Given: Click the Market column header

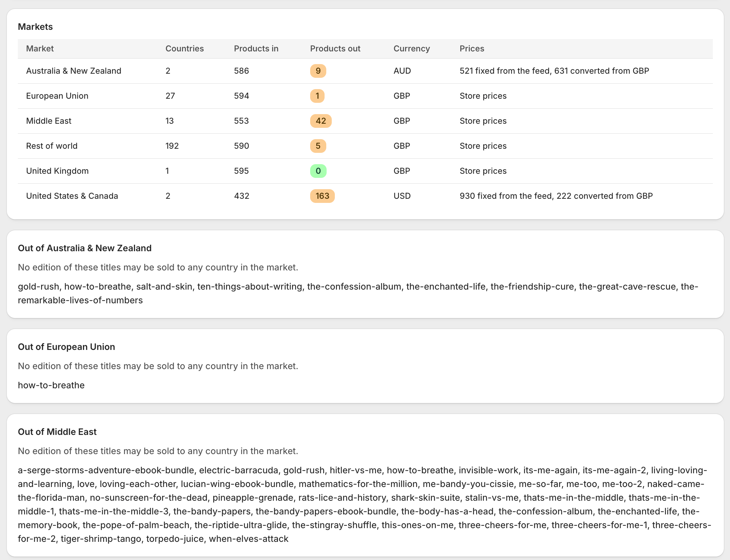Looking at the screenshot, I should [40, 49].
